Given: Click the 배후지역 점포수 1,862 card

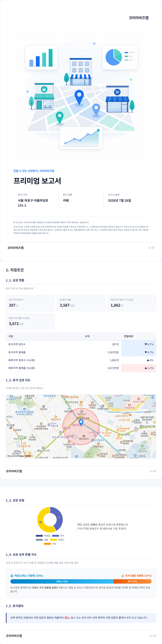Looking at the screenshot, I should tap(132, 303).
